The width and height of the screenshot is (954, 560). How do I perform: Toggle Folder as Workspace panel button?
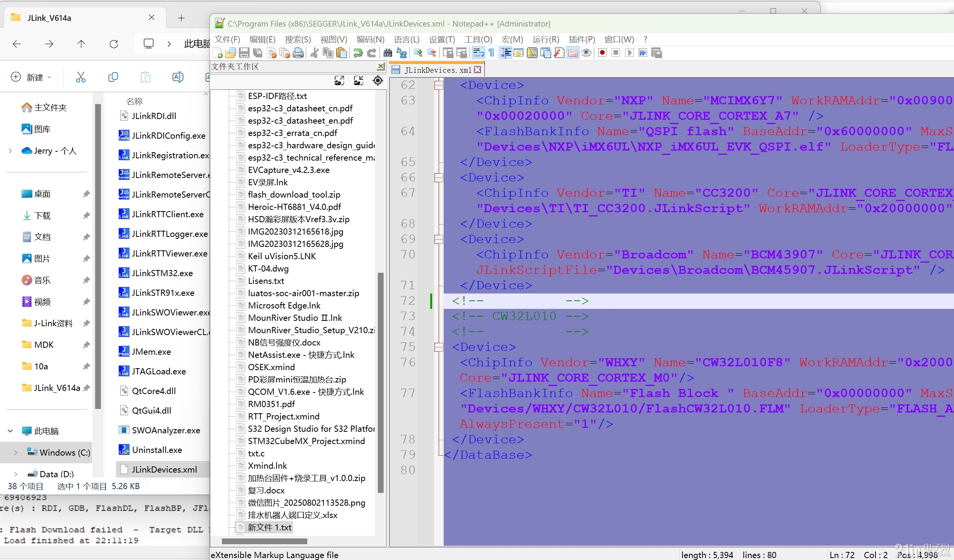click(x=573, y=53)
